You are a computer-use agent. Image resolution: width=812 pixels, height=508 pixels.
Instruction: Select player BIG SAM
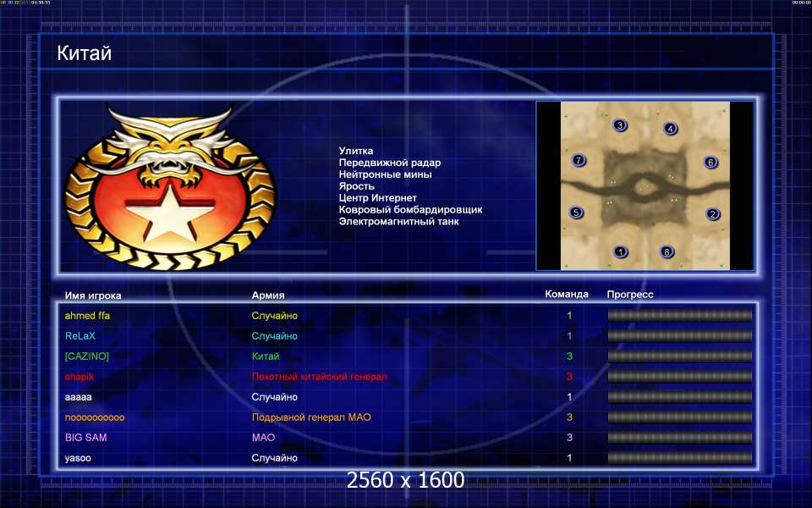(x=86, y=438)
